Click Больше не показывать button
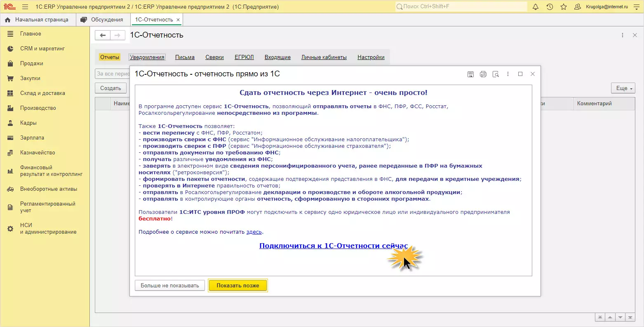This screenshot has width=644, height=327. (169, 285)
